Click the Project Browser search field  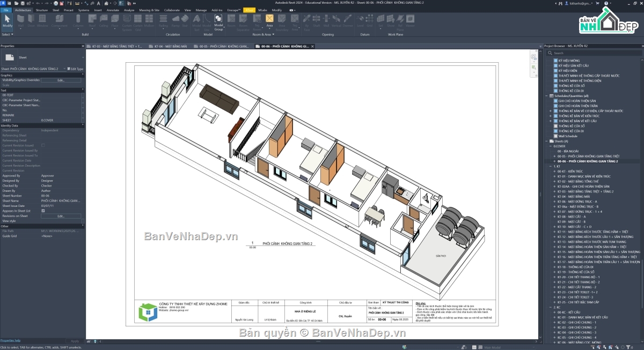tap(594, 53)
